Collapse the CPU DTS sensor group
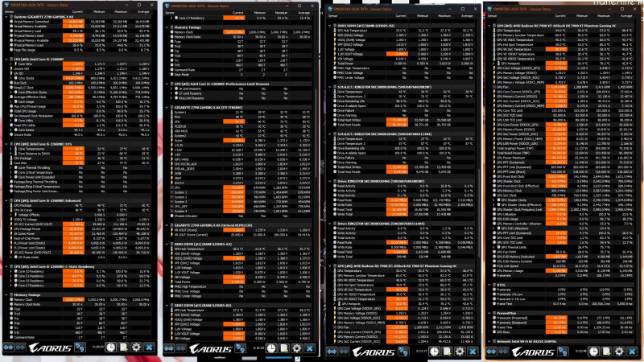The width and height of the screenshot is (644, 362). pyautogui.click(x=6, y=144)
